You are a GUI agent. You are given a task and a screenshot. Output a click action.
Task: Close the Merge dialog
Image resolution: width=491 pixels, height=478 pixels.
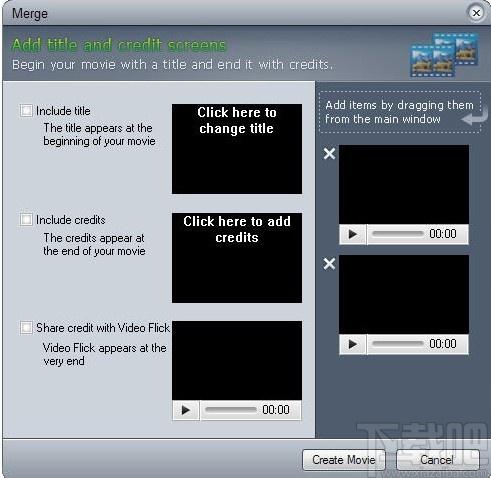click(x=476, y=13)
